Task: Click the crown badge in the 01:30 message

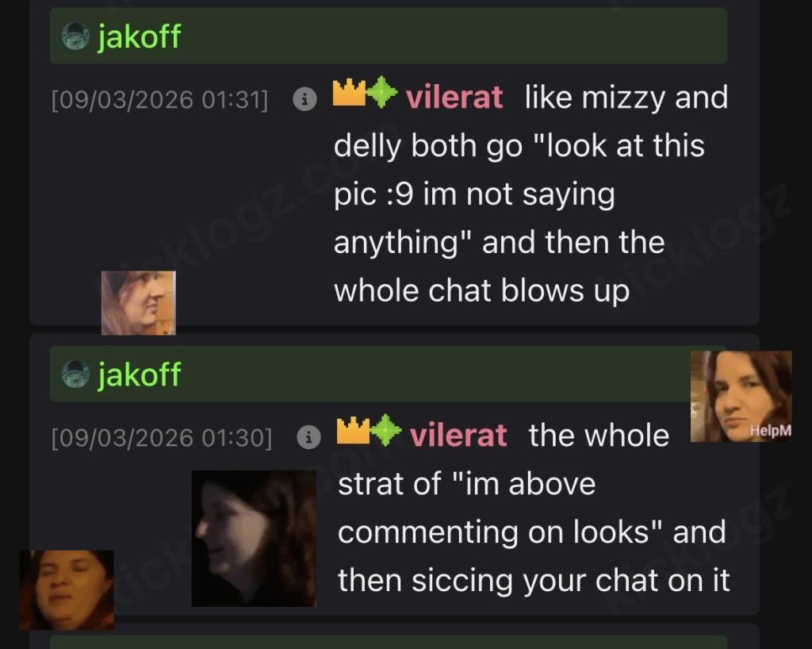Action: click(353, 431)
